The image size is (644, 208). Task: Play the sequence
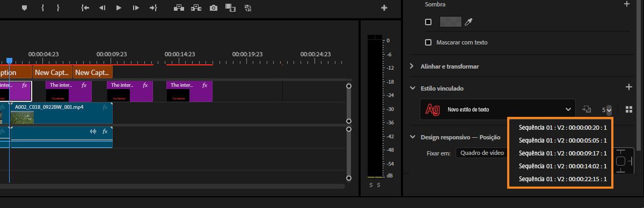[x=119, y=8]
